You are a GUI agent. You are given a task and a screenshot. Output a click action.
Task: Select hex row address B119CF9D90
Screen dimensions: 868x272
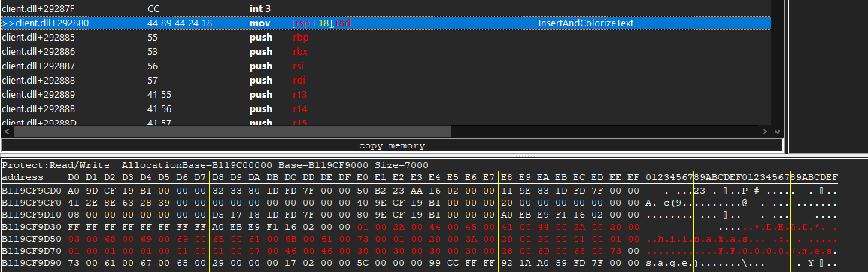(31, 263)
